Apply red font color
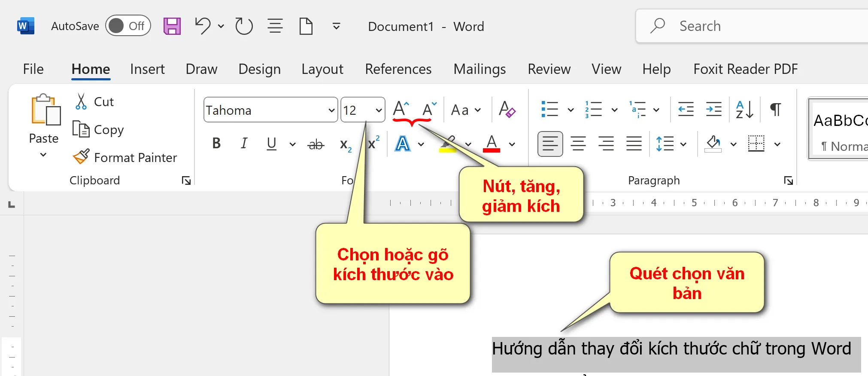The image size is (868, 376). [492, 144]
